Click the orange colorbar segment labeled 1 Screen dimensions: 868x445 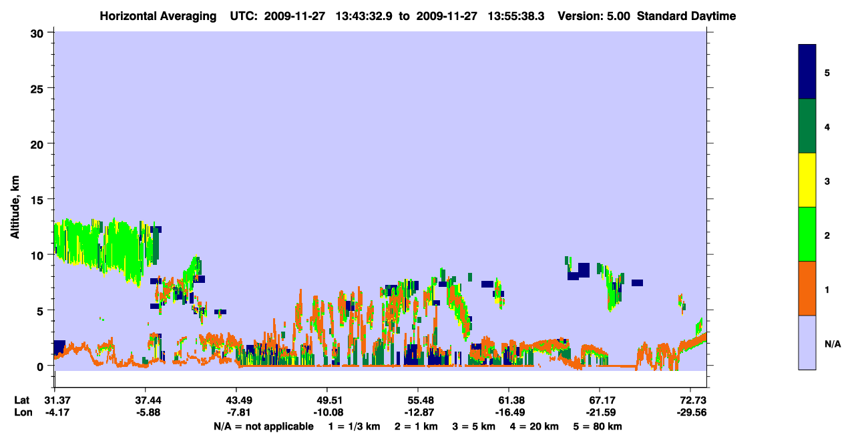pos(807,288)
